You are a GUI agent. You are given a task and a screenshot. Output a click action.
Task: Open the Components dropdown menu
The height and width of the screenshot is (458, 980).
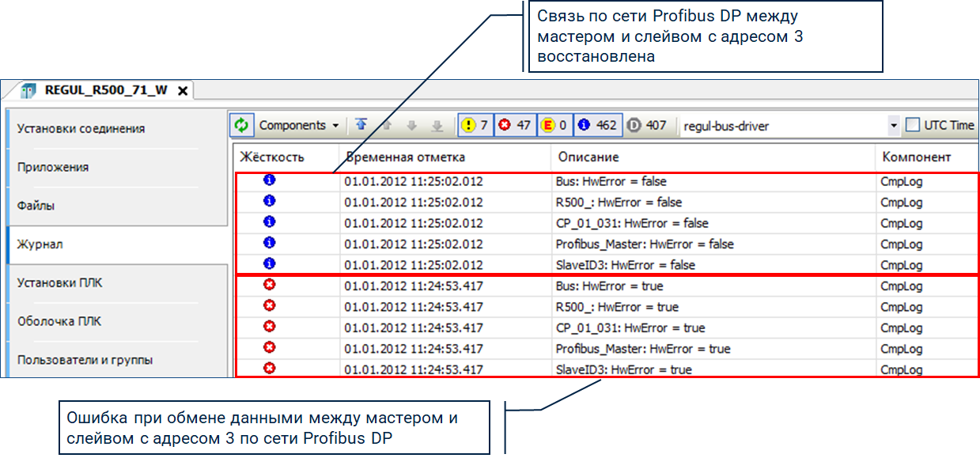point(299,125)
